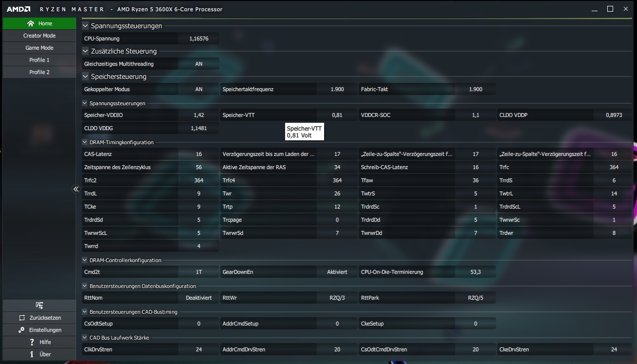The height and width of the screenshot is (364, 637).
Task: Collapse the DRAM-Controllerkonfiguration section
Action: 85,260
